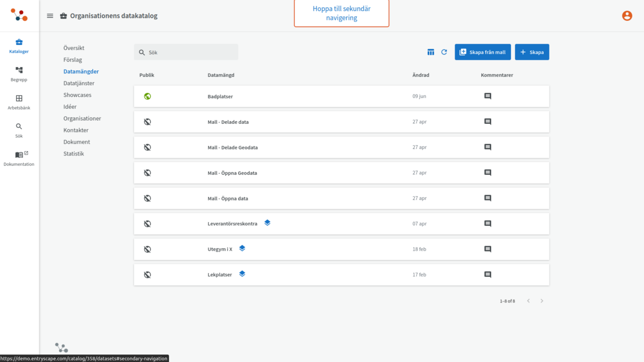This screenshot has height=362, width=644.
Task: Click the next-page chevron in pagination
Action: pos(541,301)
